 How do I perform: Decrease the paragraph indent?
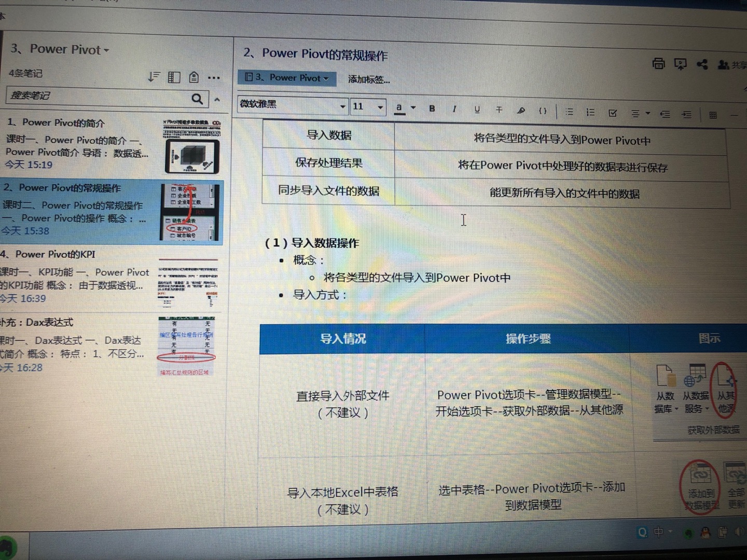pyautogui.click(x=665, y=114)
